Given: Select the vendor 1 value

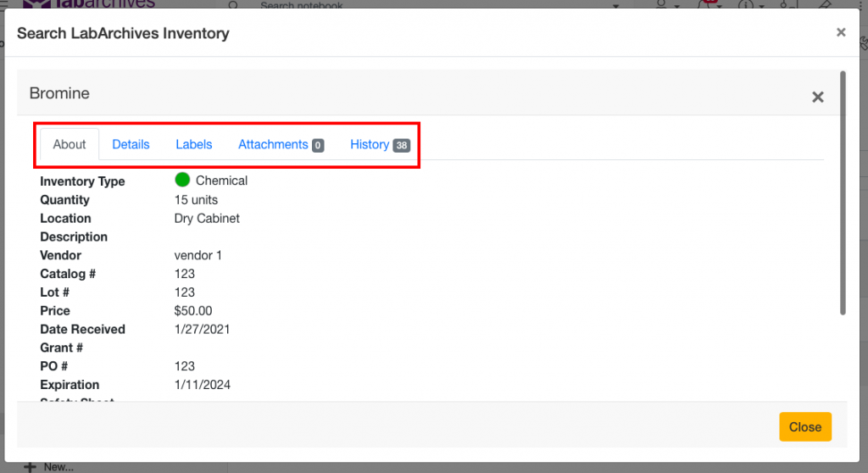Looking at the screenshot, I should coord(198,255).
